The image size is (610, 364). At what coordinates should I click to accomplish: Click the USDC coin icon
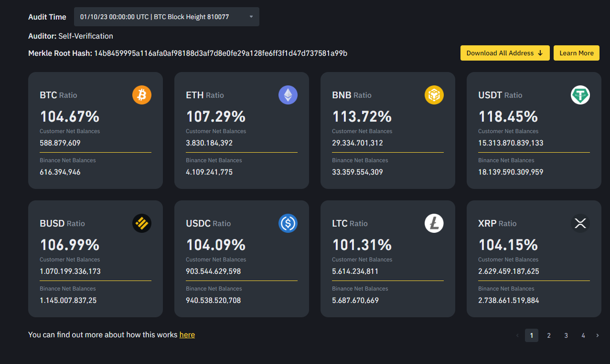(288, 223)
